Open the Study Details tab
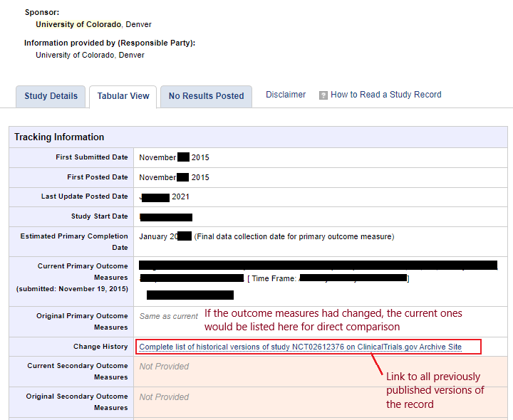Screen dimensions: 513x420 [x=51, y=97]
